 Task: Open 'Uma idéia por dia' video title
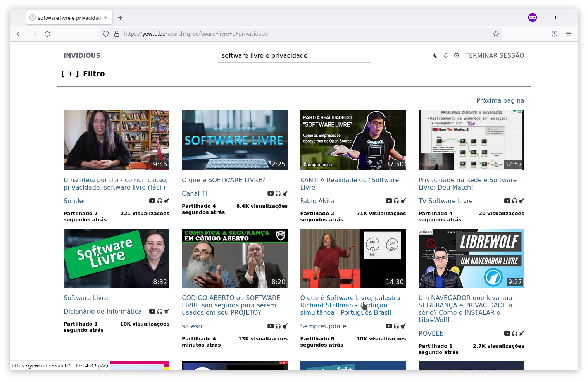[116, 184]
